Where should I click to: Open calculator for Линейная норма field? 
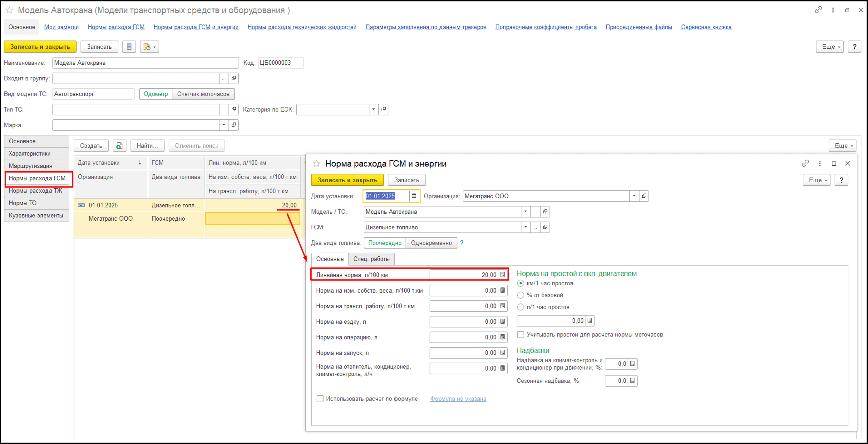[503, 275]
